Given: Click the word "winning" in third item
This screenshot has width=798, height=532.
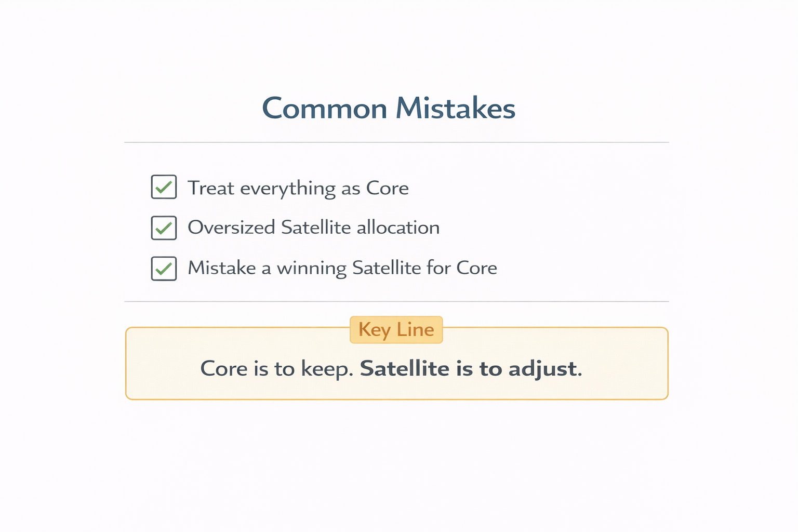Looking at the screenshot, I should 311,269.
